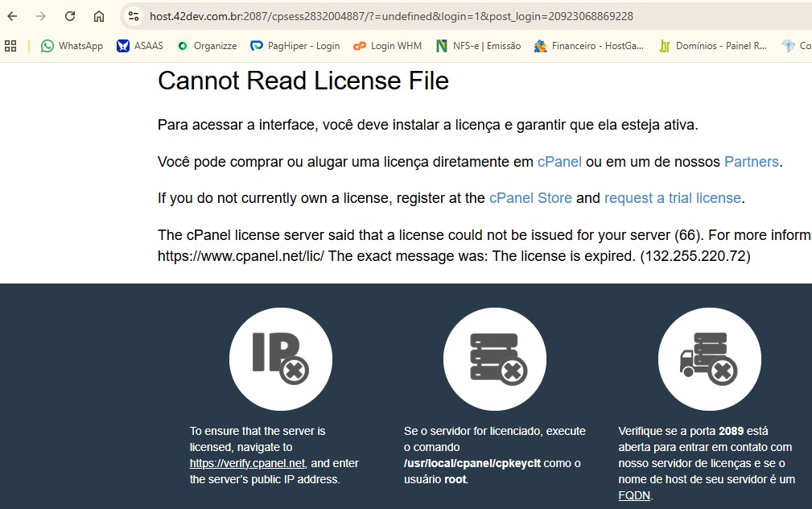Image resolution: width=812 pixels, height=509 pixels.
Task: Open the PagHiper - Login bookmark
Action: [295, 46]
